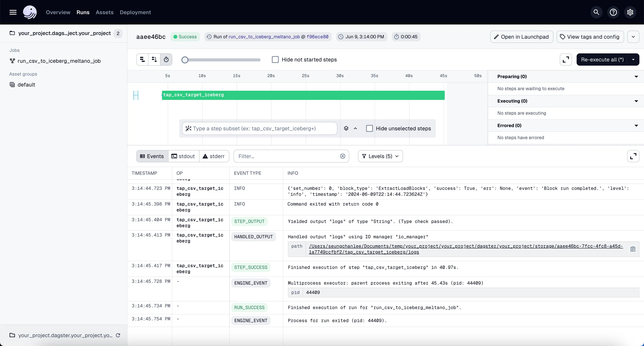Switch to the stderr log tab
The width and height of the screenshot is (644, 346).
(214, 156)
